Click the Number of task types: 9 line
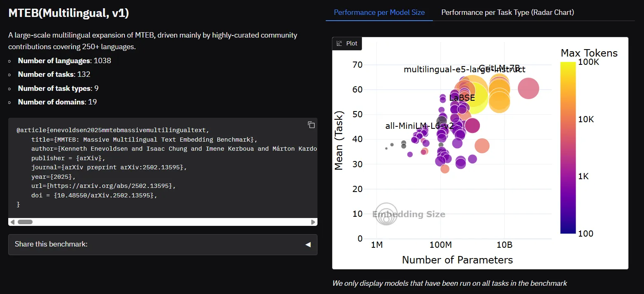 (x=58, y=88)
